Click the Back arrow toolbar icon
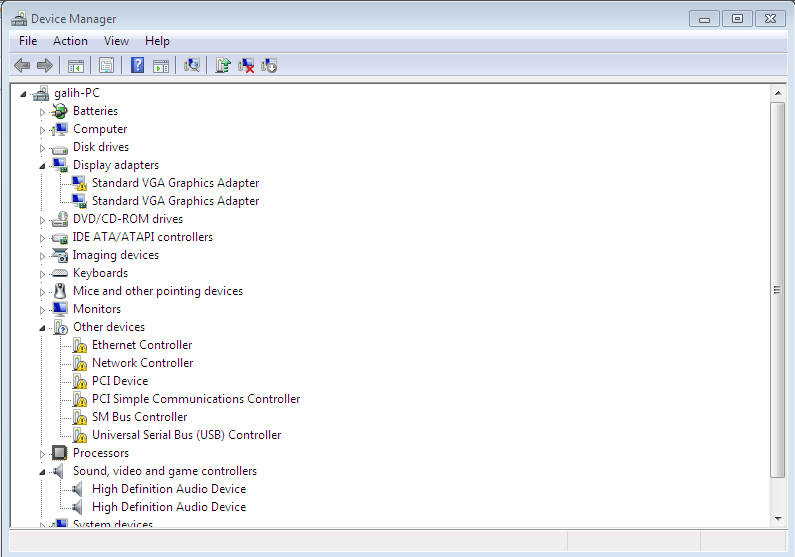795x557 pixels. coord(22,65)
